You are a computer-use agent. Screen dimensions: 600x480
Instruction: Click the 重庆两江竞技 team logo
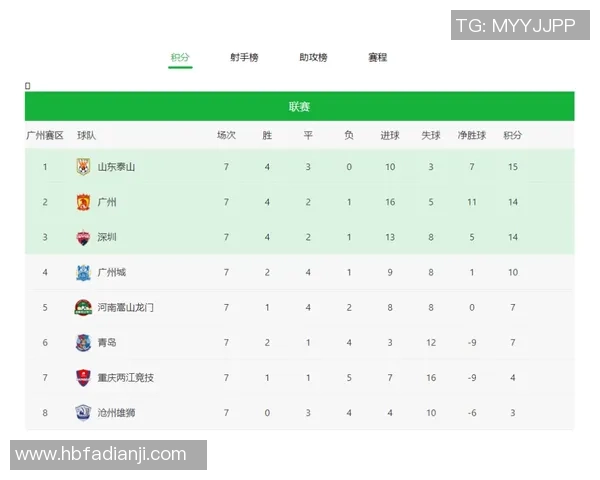(83, 377)
